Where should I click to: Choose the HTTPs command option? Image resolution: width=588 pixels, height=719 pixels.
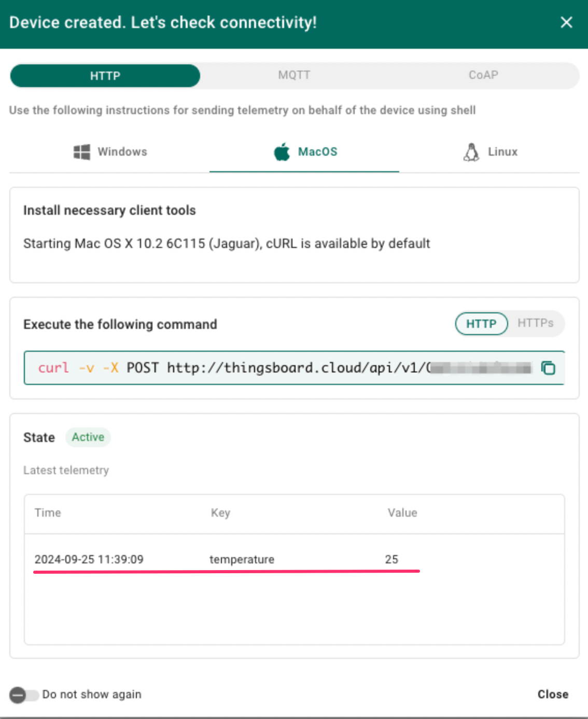536,323
